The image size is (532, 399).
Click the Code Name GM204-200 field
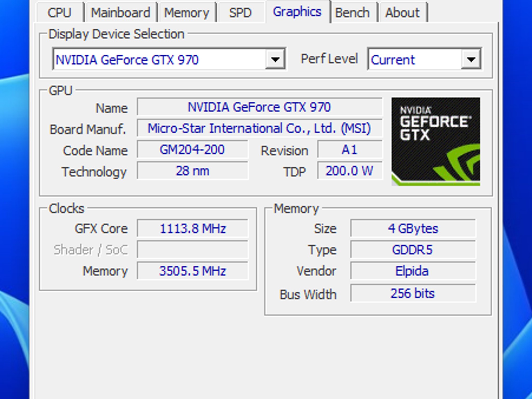point(192,149)
